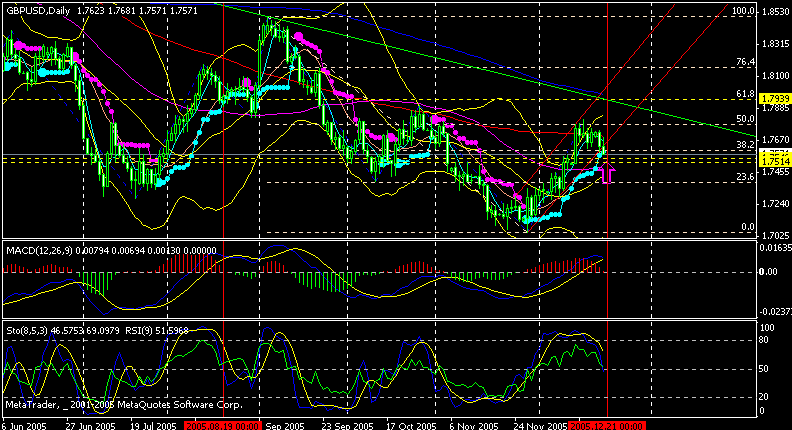
Task: Click the 6 Jun 2005 date label
Action: click(24, 426)
